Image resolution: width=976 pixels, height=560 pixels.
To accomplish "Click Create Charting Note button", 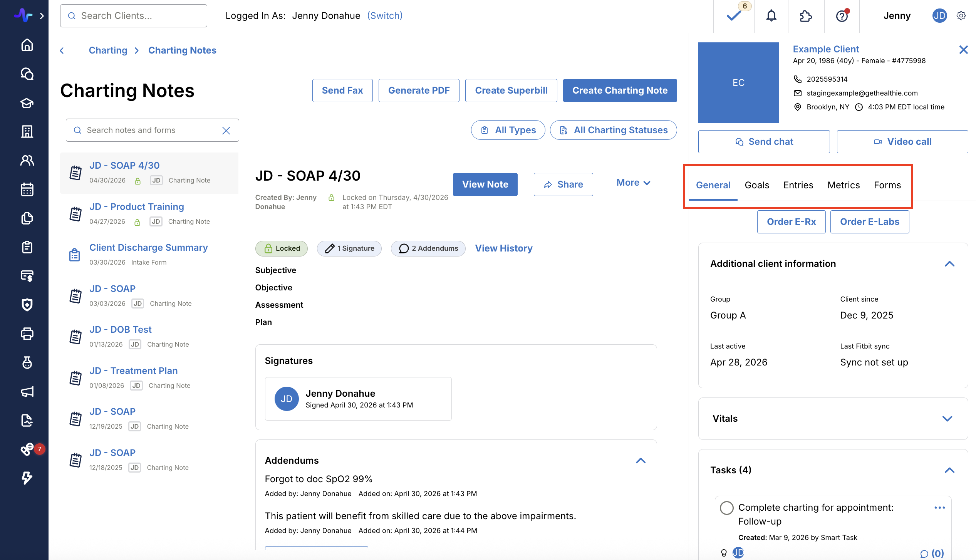I will pos(620,91).
